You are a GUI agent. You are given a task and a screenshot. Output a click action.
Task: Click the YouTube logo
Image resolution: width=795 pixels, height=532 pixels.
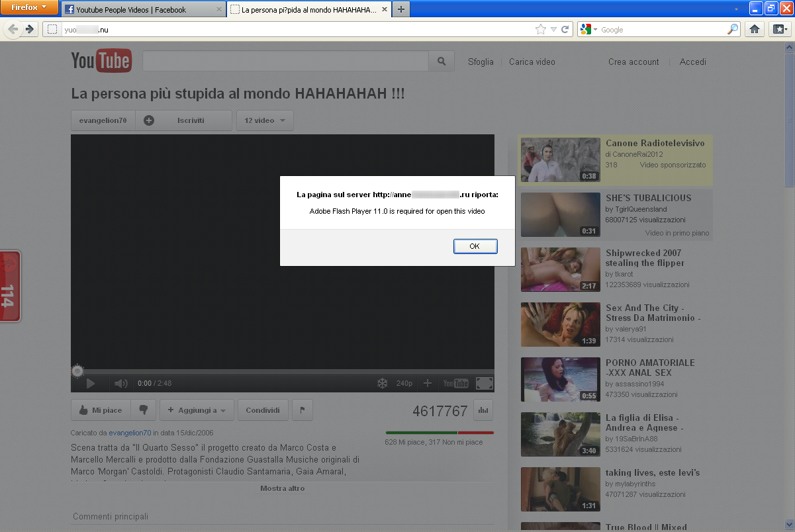[101, 61]
